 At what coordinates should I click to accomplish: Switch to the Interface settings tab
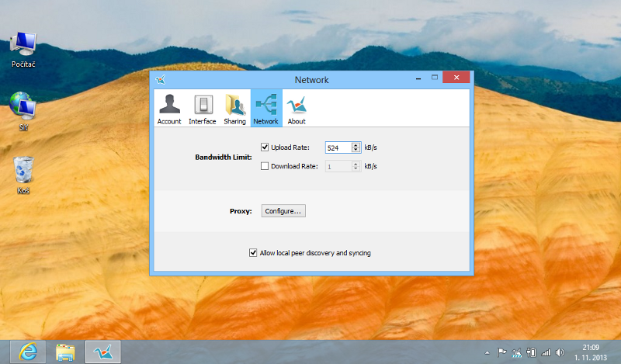click(203, 109)
